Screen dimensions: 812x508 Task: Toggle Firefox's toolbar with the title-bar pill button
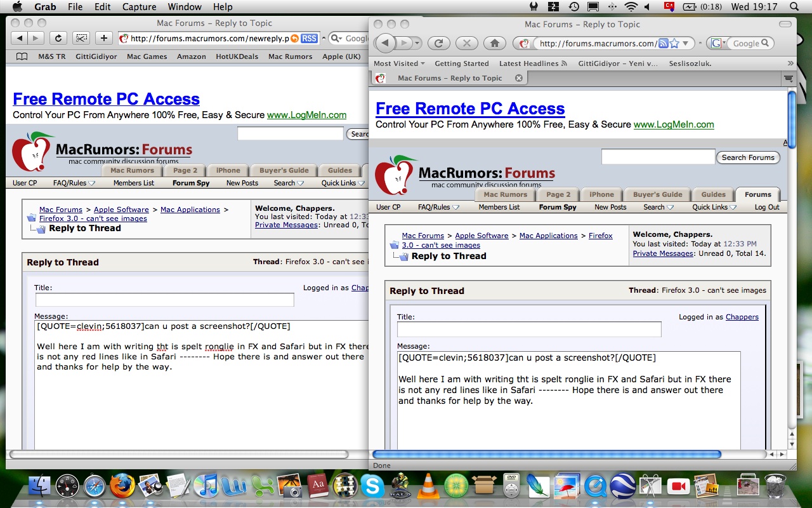pos(787,24)
